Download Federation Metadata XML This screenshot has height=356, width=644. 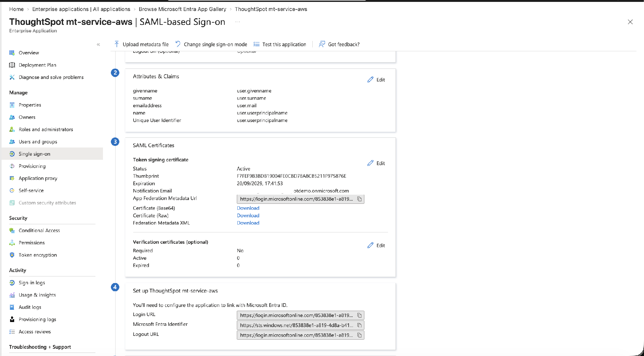click(248, 223)
